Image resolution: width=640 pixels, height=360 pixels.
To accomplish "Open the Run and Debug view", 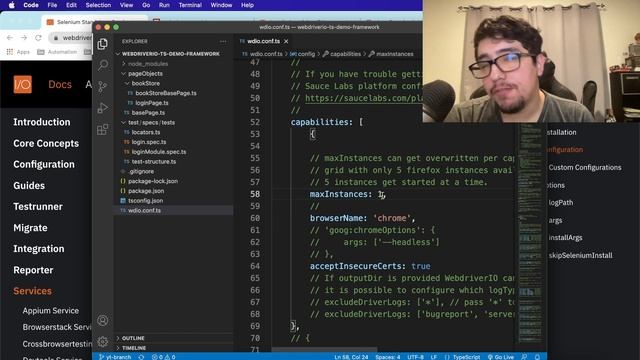I will click(x=102, y=108).
